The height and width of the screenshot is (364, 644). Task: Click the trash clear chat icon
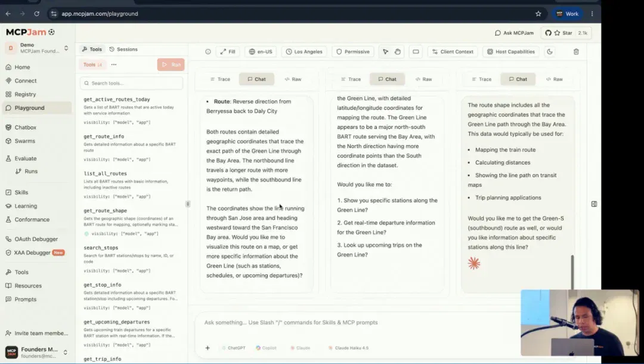coord(576,52)
